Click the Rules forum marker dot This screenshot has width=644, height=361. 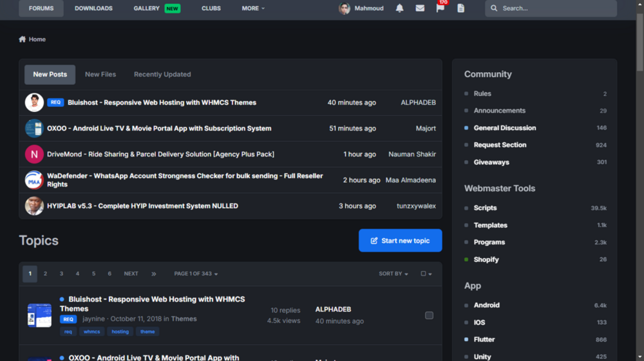466,93
